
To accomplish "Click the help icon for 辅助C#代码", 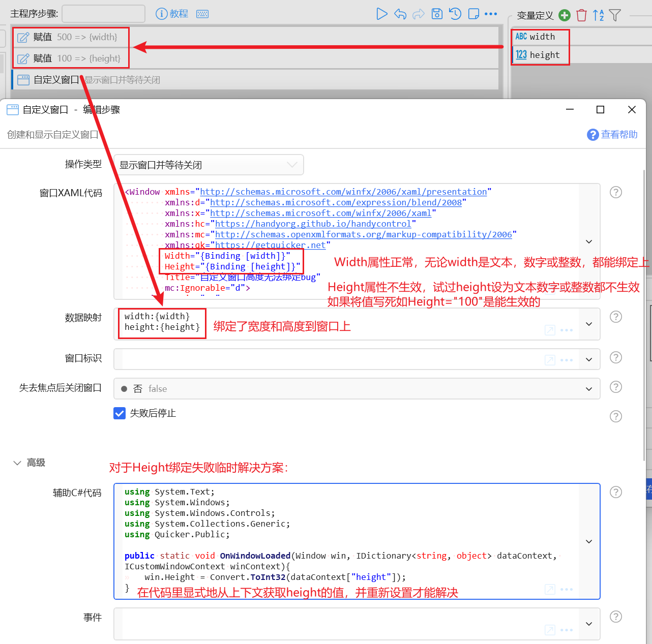I will point(616,492).
